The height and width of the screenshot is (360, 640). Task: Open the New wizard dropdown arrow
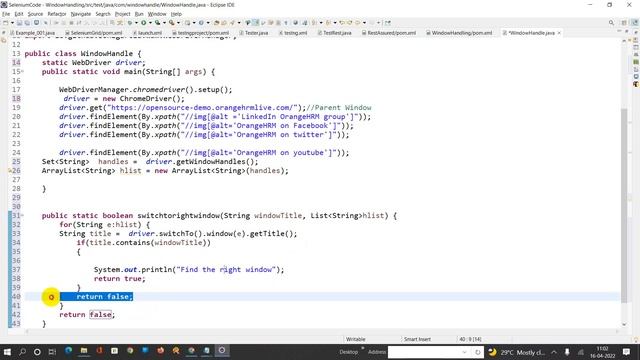click(x=12, y=23)
